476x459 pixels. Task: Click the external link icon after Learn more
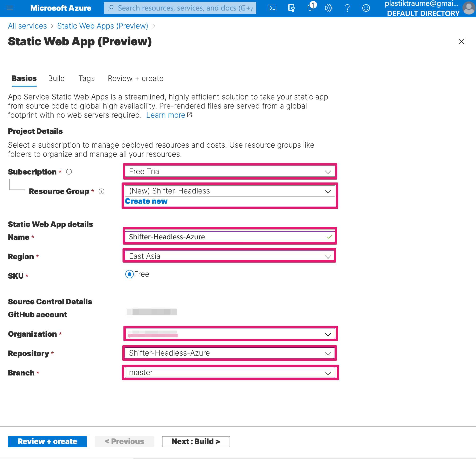point(190,115)
